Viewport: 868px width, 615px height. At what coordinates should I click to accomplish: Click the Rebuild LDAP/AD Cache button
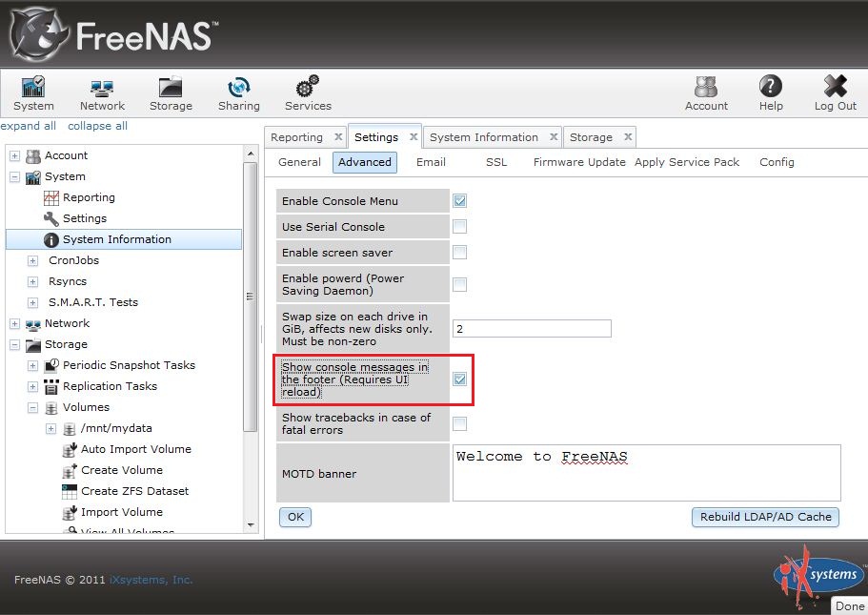pyautogui.click(x=765, y=517)
